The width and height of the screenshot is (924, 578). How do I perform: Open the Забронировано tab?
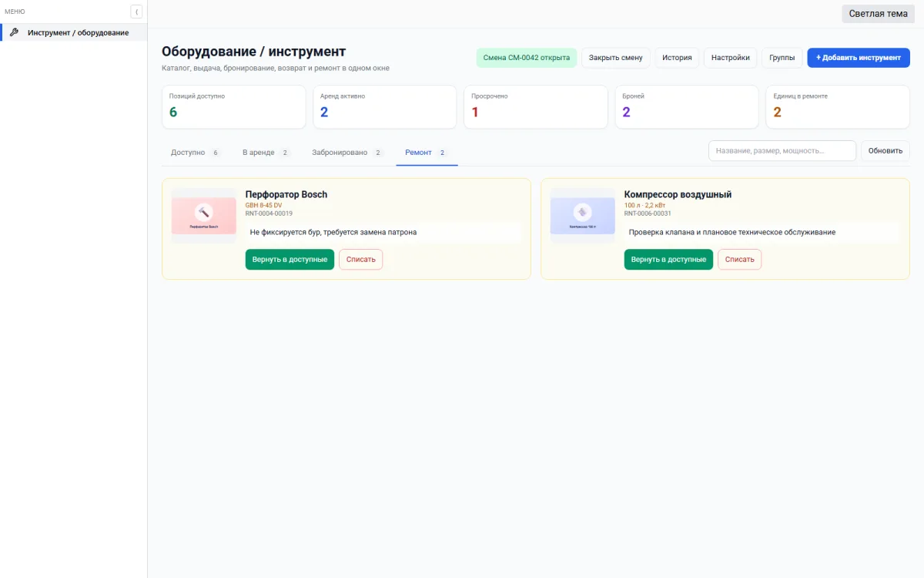point(347,153)
